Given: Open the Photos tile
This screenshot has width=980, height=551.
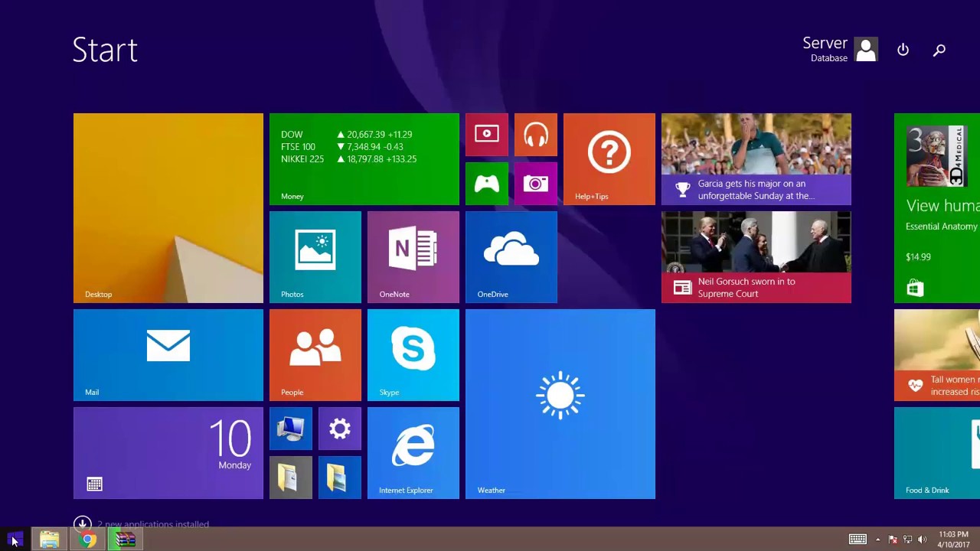Looking at the screenshot, I should point(315,257).
